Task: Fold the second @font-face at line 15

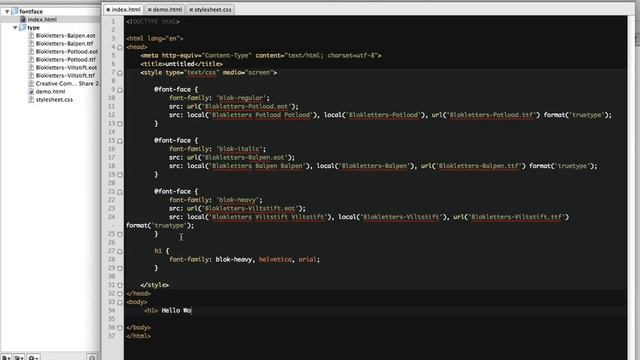Action: tap(120, 141)
